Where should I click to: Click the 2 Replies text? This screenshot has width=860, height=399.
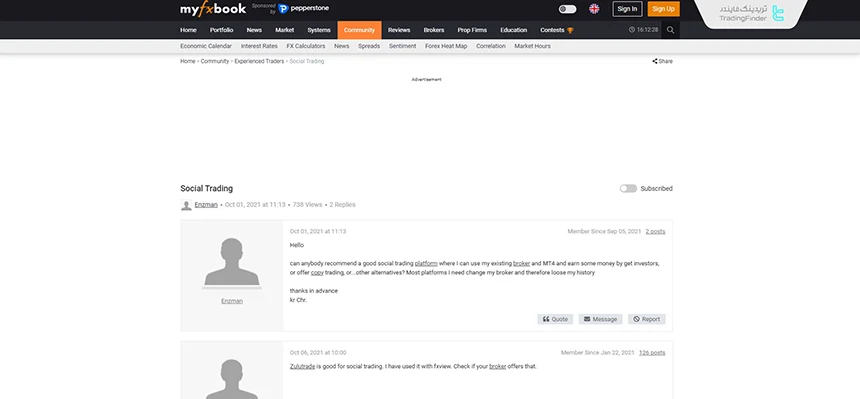coord(342,205)
